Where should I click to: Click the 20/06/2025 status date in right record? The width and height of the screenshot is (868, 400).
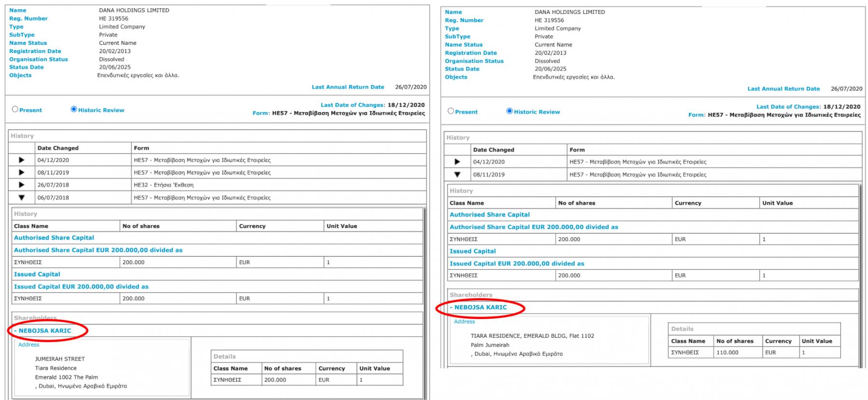[550, 69]
